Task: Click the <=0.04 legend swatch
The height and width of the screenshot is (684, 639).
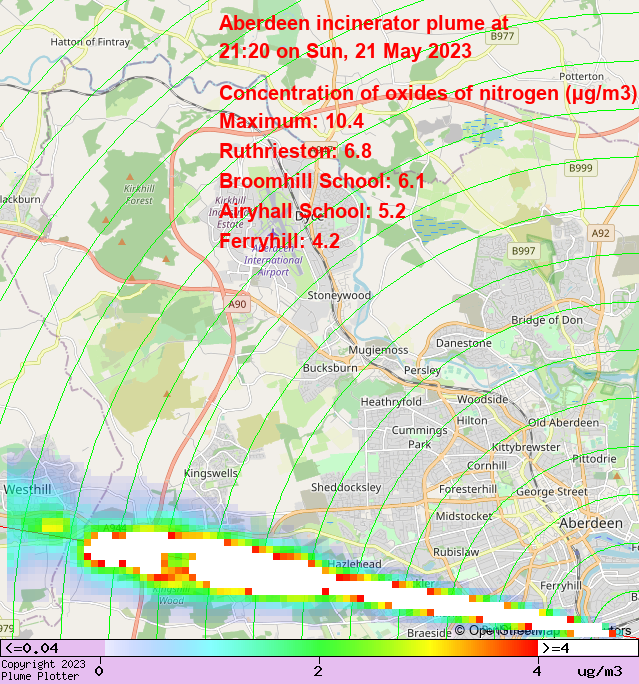Action: click(x=52, y=648)
